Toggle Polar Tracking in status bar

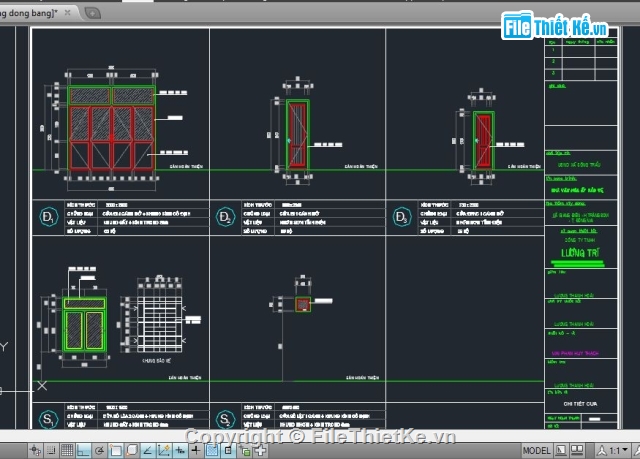coord(99,450)
